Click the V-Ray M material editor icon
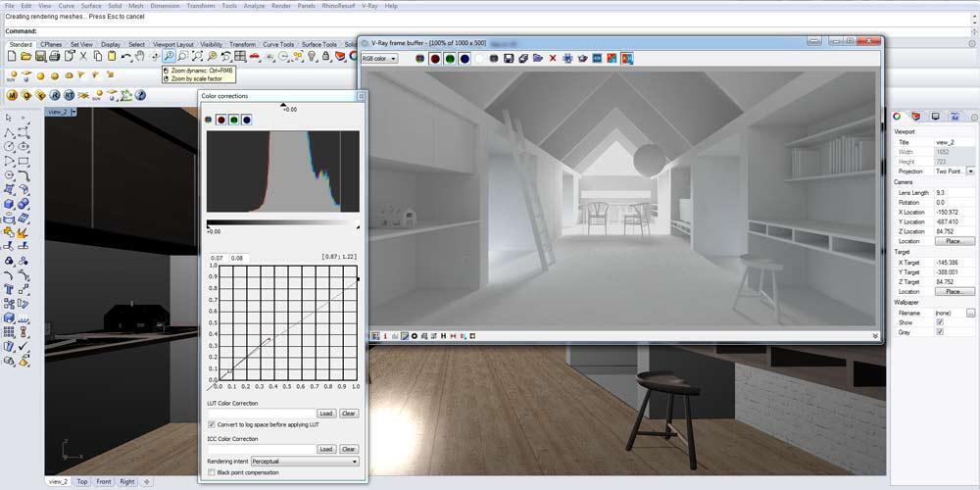This screenshot has height=490, width=980. point(12,95)
